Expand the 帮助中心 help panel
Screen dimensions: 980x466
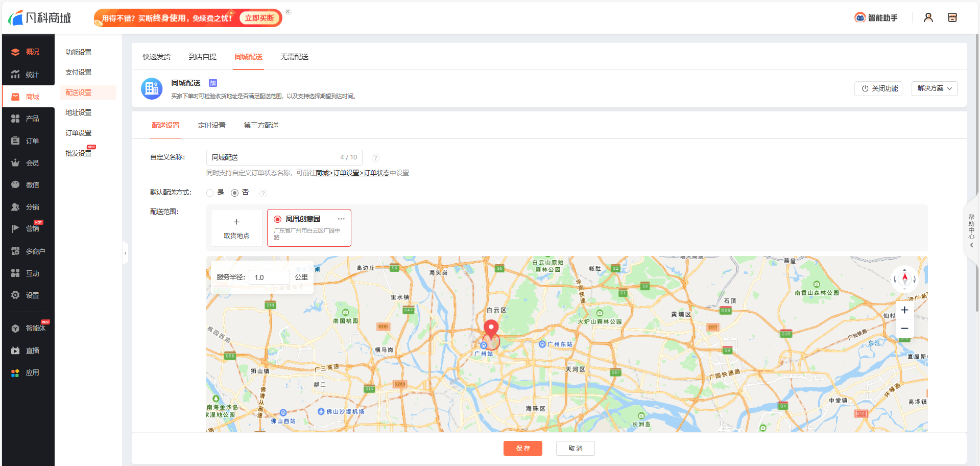click(971, 231)
